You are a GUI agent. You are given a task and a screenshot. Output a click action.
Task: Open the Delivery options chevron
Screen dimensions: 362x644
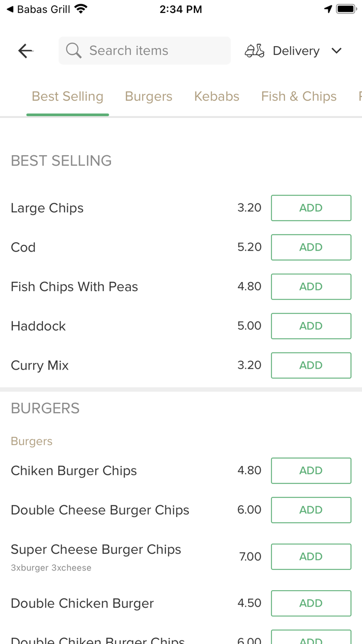pos(336,51)
